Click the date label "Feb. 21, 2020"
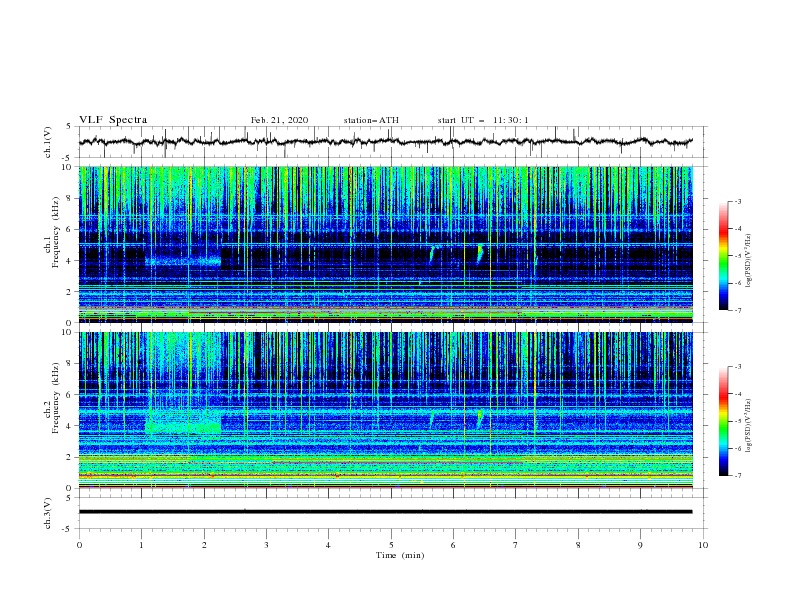The width and height of the screenshot is (792, 612). pos(279,120)
